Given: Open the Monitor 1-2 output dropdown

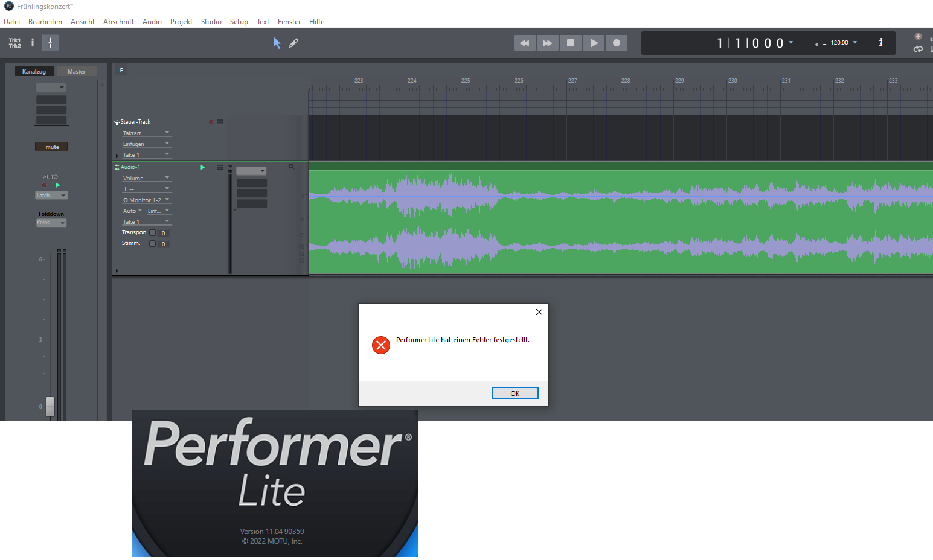Looking at the screenshot, I should pyautogui.click(x=147, y=200).
